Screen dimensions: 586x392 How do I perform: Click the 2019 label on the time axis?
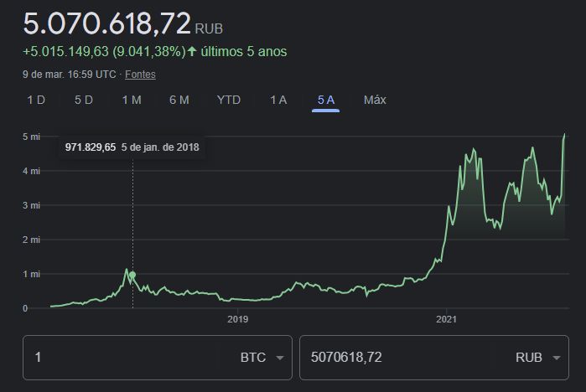point(238,320)
